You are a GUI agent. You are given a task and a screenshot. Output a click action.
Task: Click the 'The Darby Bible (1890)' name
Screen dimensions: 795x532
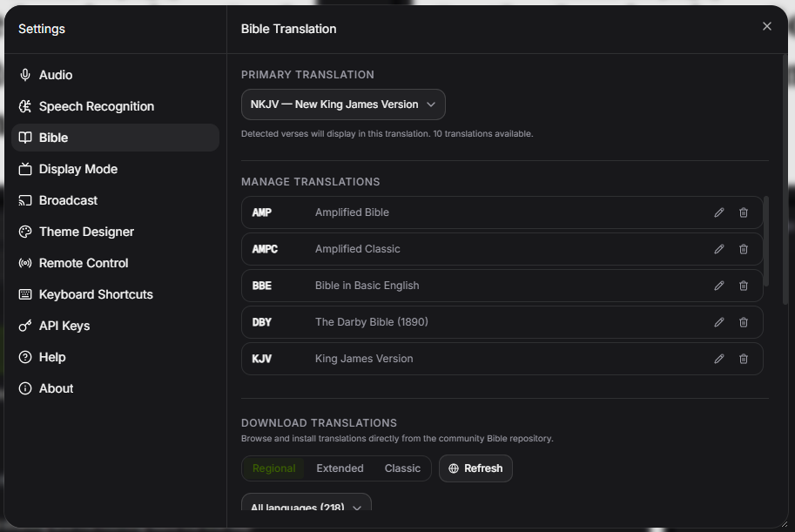pyautogui.click(x=372, y=322)
